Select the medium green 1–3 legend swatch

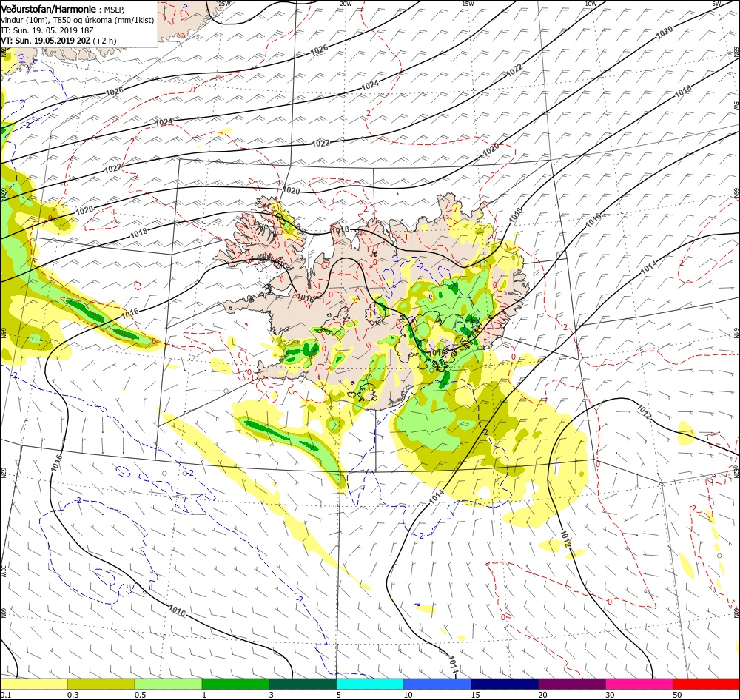[x=235, y=684]
